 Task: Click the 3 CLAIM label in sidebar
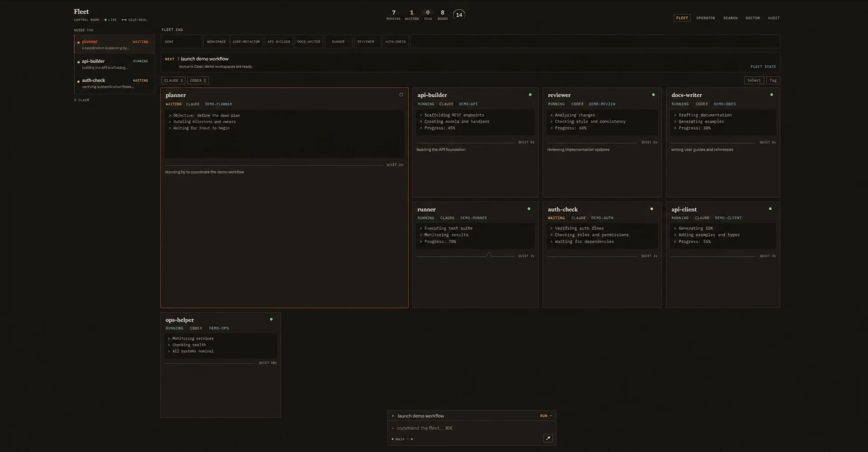(x=82, y=100)
